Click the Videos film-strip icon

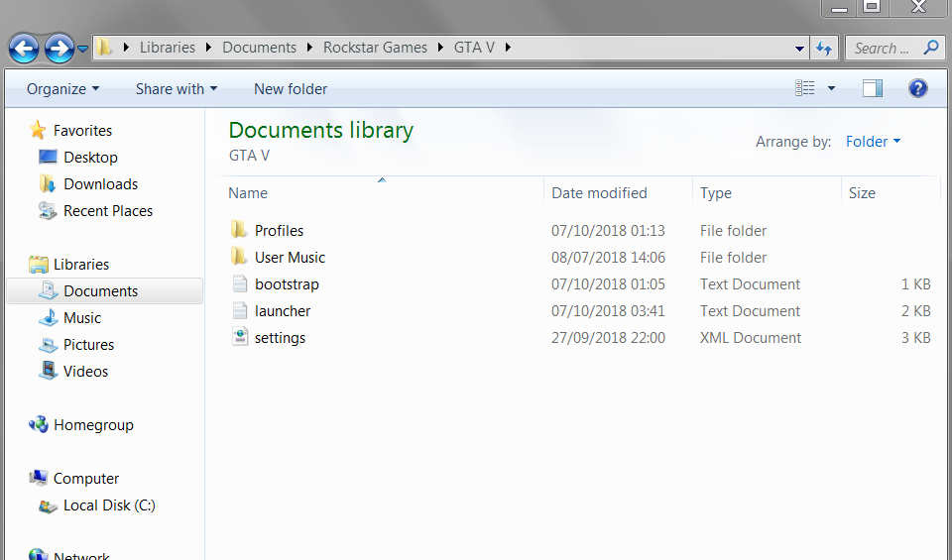(x=48, y=371)
